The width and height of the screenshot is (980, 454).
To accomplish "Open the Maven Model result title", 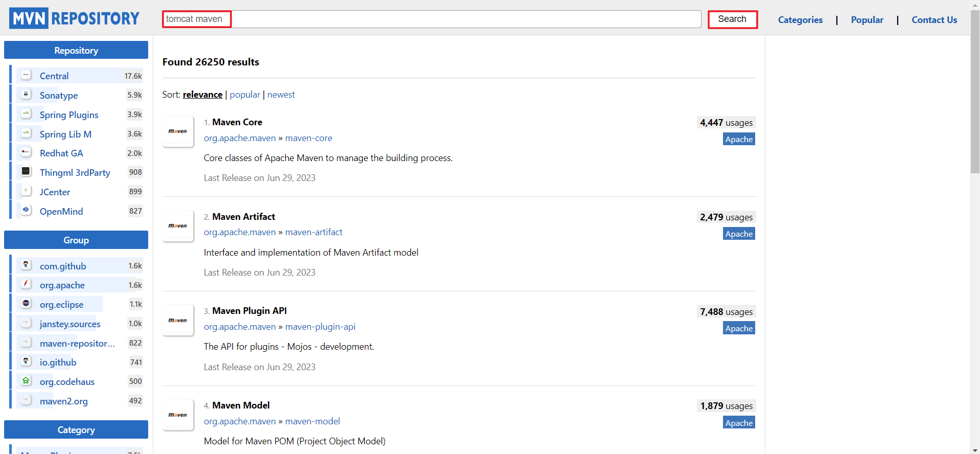I will (241, 405).
